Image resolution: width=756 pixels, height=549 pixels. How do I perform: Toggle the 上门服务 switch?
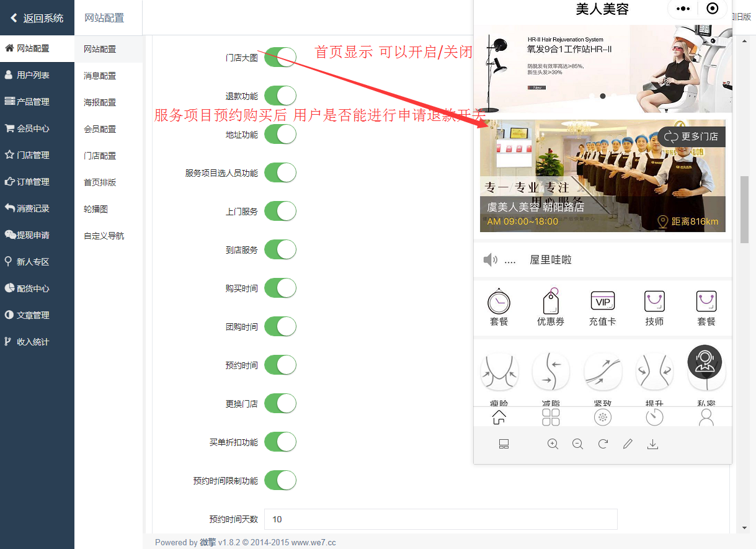(x=280, y=211)
